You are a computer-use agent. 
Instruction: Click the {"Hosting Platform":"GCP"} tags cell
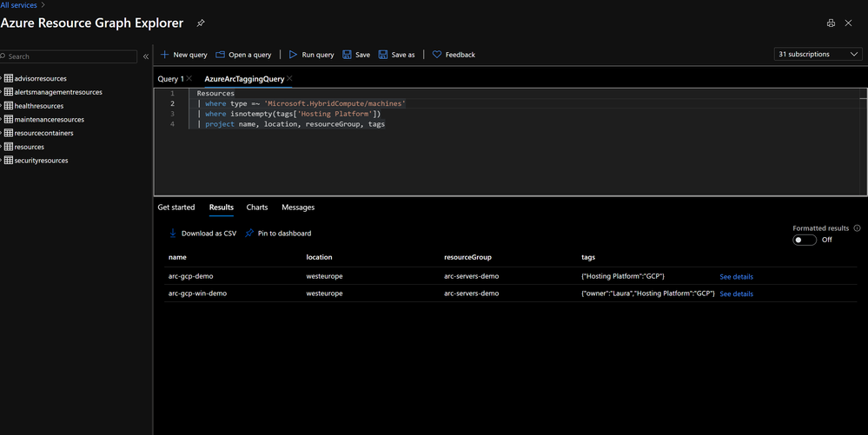[x=623, y=276]
